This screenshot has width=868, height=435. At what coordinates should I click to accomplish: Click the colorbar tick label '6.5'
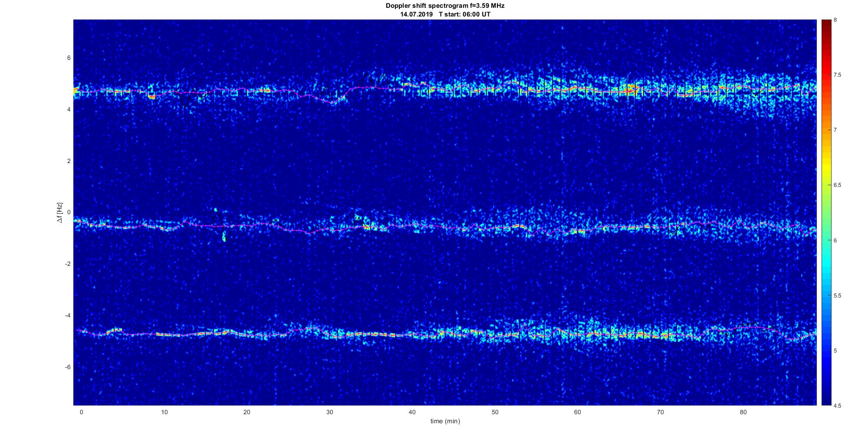point(837,185)
